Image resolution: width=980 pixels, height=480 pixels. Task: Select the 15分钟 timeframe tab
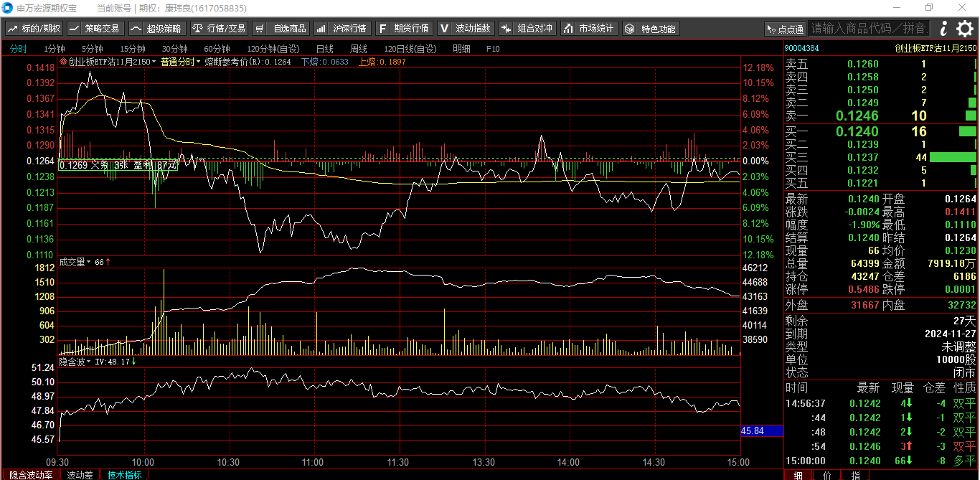click(x=132, y=49)
